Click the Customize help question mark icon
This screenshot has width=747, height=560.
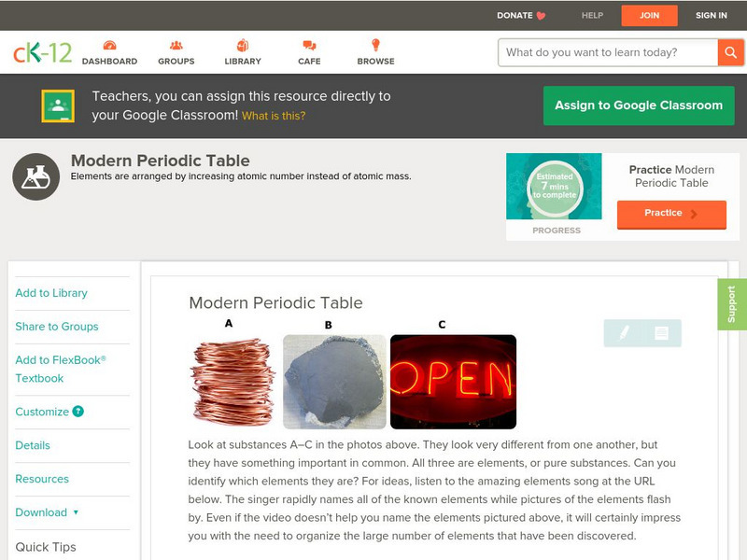coord(78,412)
